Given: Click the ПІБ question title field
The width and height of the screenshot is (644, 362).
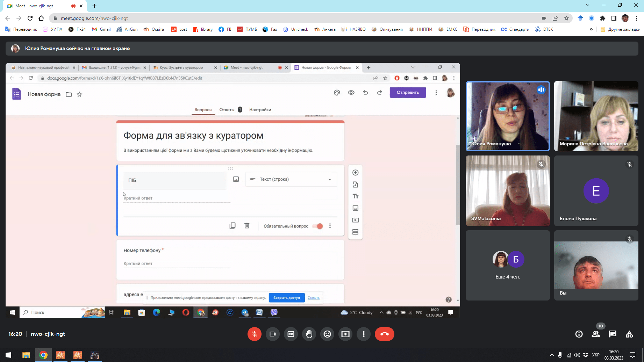Looking at the screenshot, I should pos(175,180).
